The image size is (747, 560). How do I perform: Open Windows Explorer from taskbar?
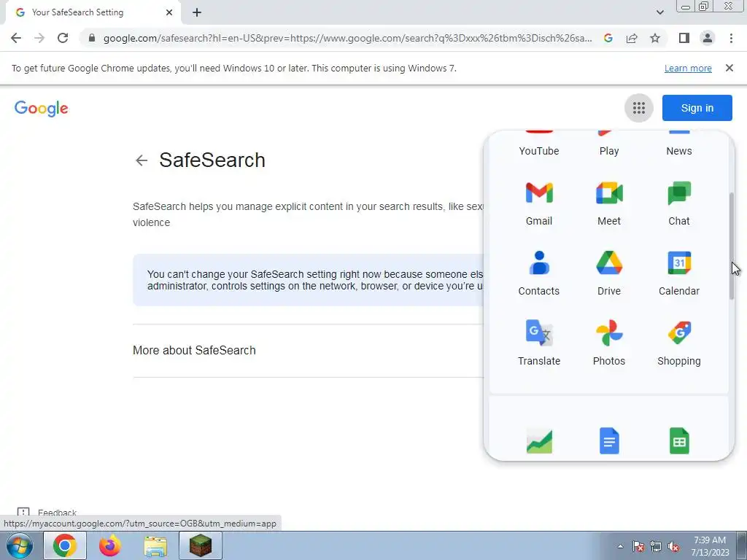click(x=155, y=545)
